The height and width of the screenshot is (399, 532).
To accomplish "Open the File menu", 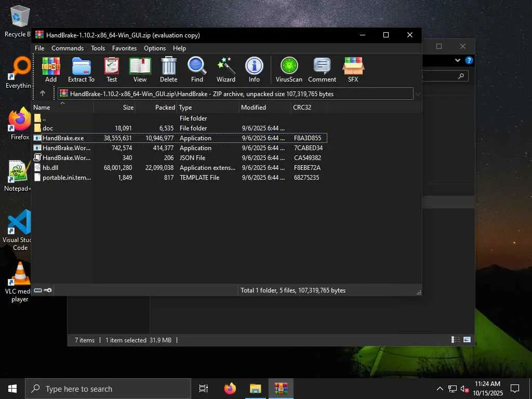I will (39, 48).
